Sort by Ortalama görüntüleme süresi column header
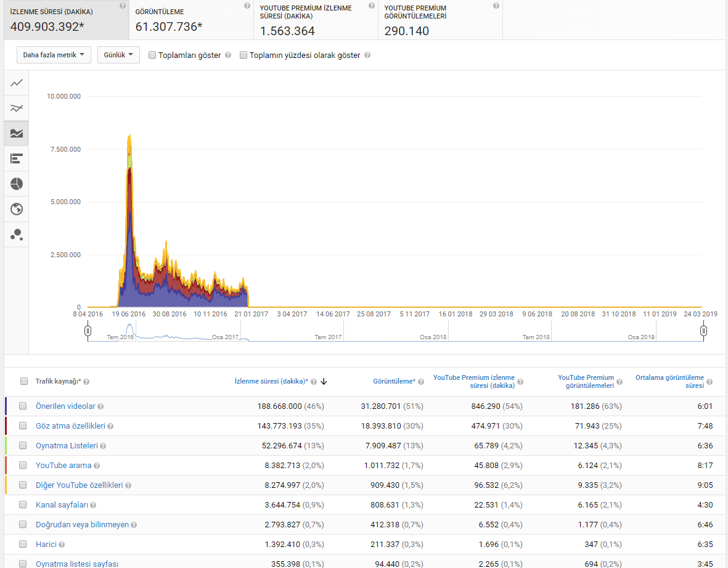The width and height of the screenshot is (728, 568). pos(669,381)
